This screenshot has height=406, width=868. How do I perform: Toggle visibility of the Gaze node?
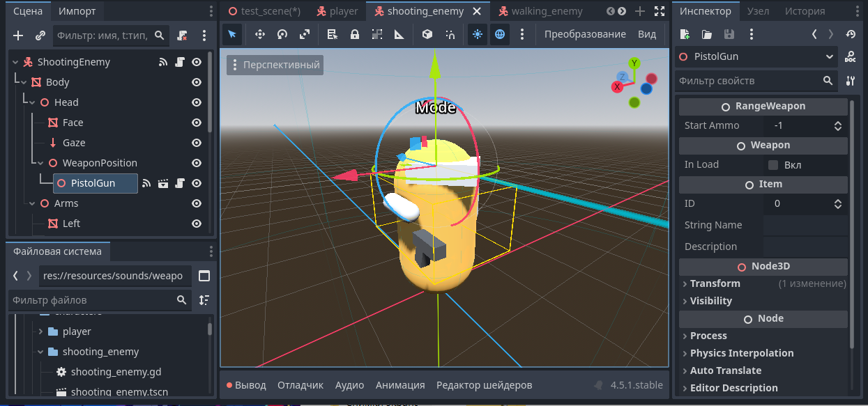pos(197,143)
